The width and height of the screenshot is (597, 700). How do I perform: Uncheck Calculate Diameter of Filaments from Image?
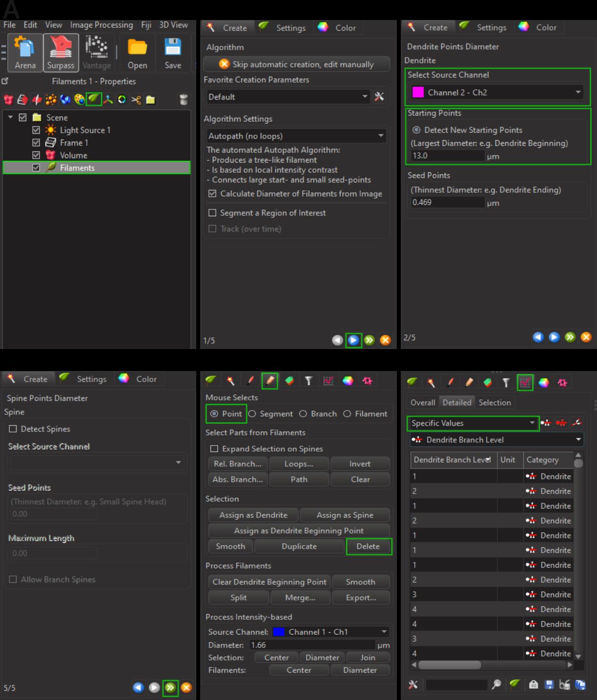[x=212, y=194]
